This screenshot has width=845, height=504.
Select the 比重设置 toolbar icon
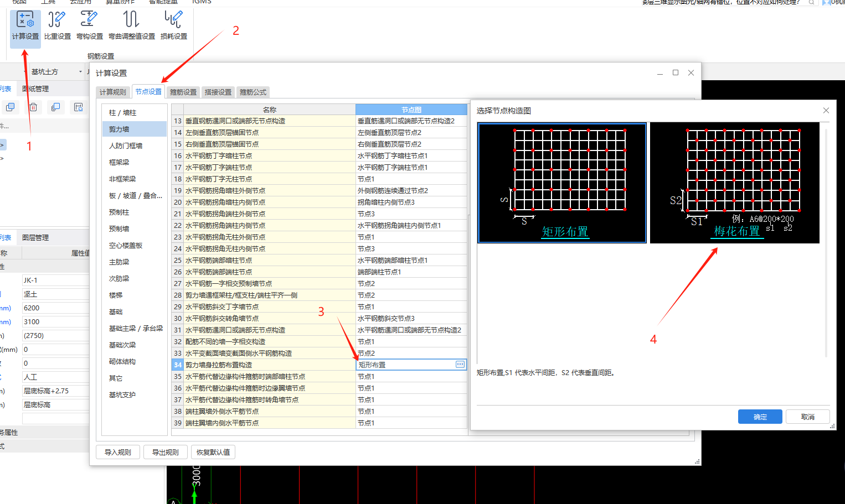(57, 25)
